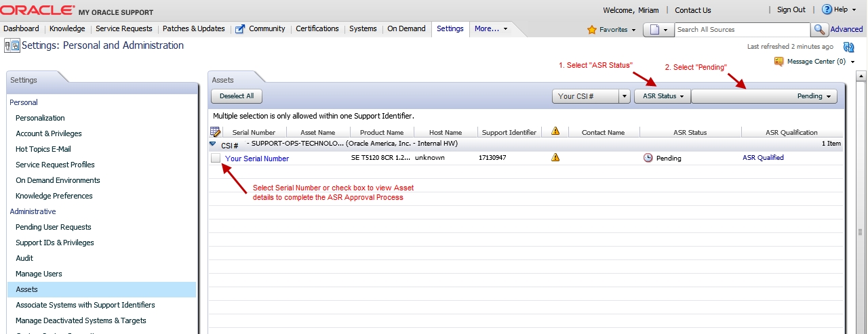Open Manage Deactivated Systems & Targets
Viewport: 868px width, 334px height.
coord(81,320)
